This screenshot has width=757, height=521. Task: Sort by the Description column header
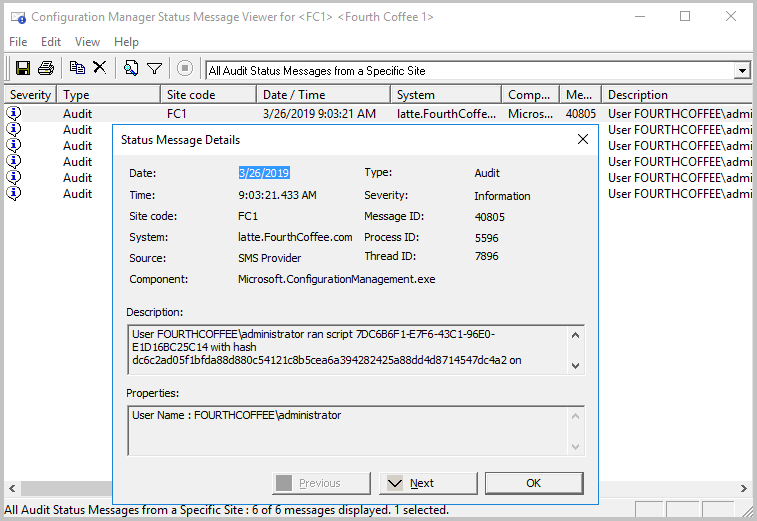677,95
